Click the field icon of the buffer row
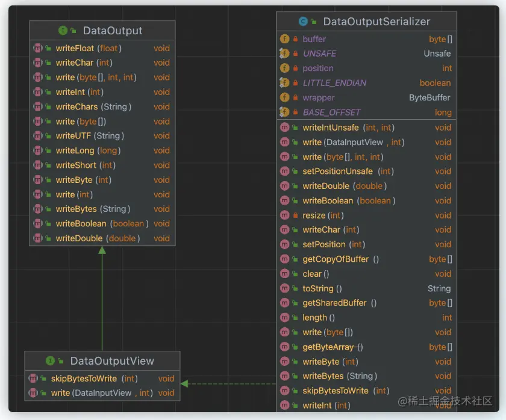This screenshot has height=420, width=506. [284, 39]
